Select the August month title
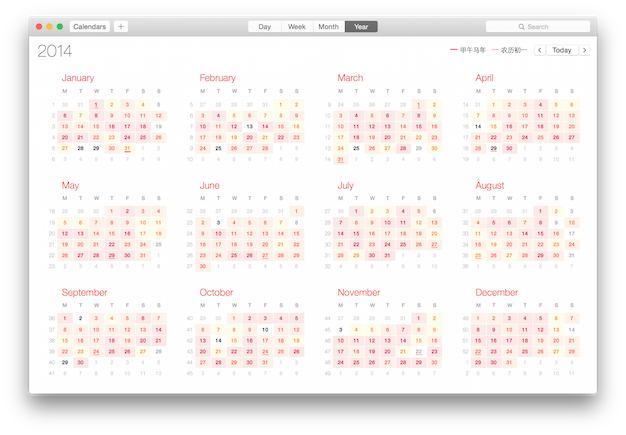 click(x=490, y=185)
